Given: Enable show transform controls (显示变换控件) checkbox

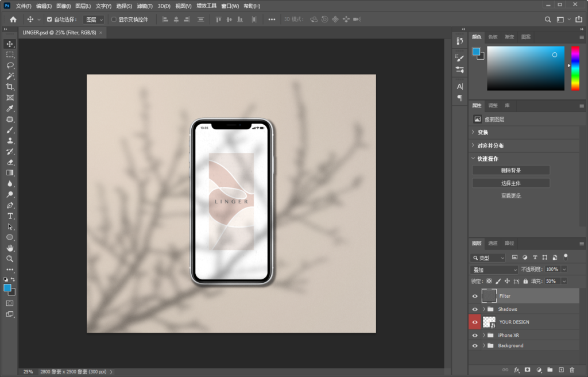Looking at the screenshot, I should (x=114, y=20).
